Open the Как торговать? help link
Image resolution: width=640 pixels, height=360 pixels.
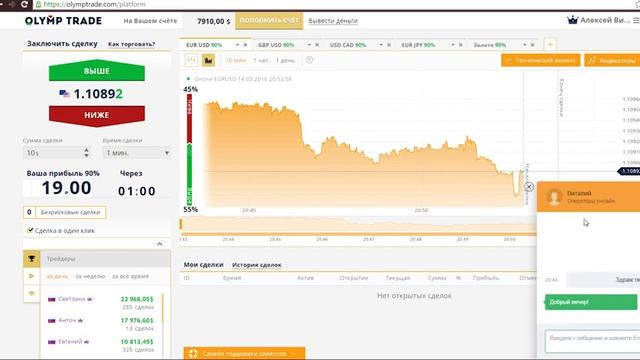click(131, 44)
